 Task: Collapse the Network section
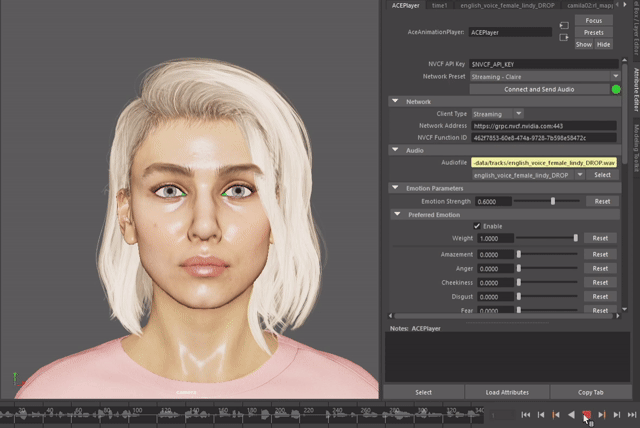point(395,101)
